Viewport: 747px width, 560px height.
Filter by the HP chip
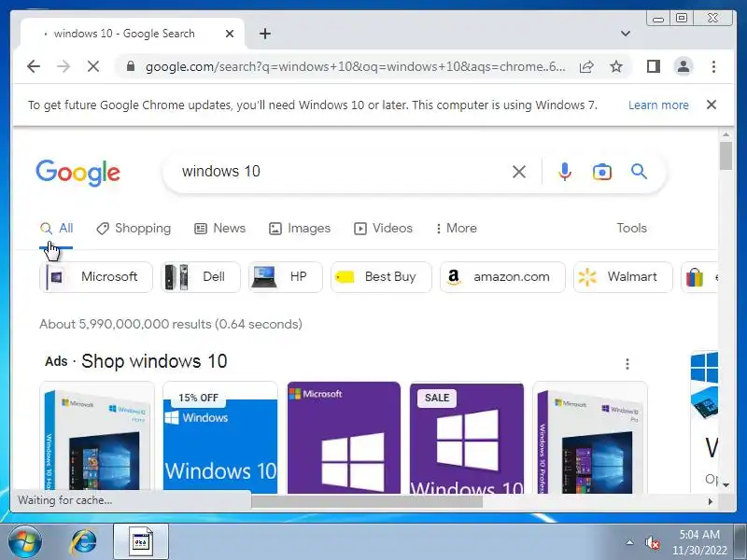[286, 276]
